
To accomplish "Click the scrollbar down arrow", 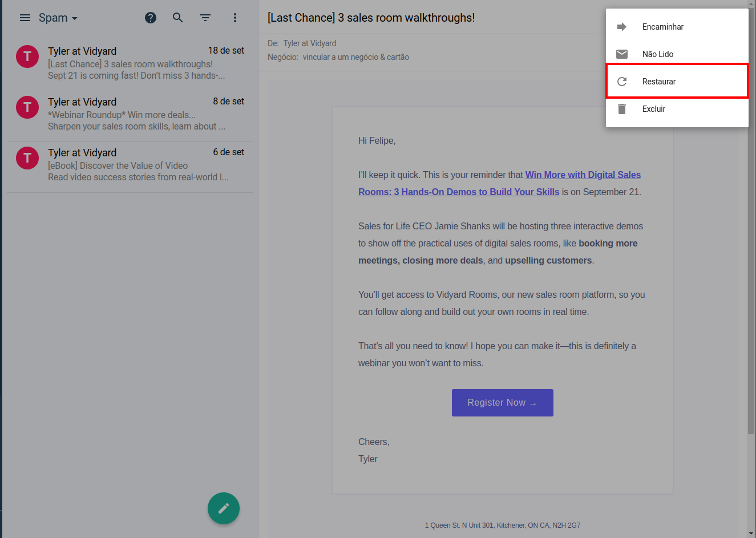I will 751,533.
